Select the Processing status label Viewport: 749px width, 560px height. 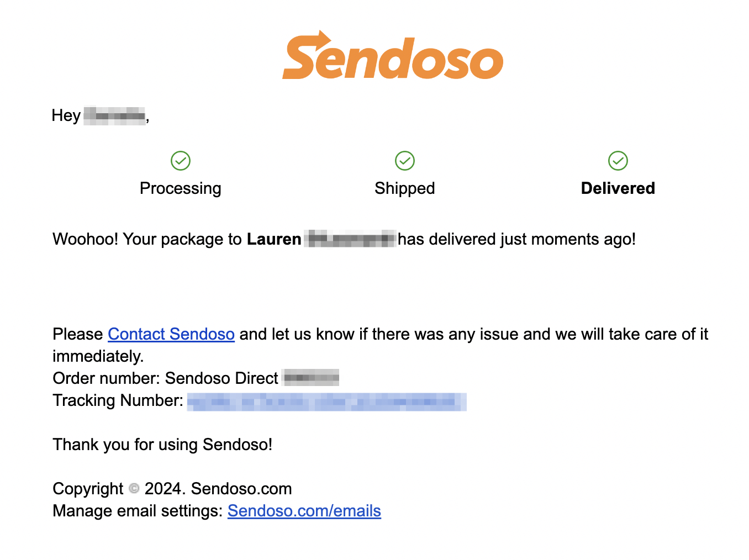pyautogui.click(x=181, y=188)
